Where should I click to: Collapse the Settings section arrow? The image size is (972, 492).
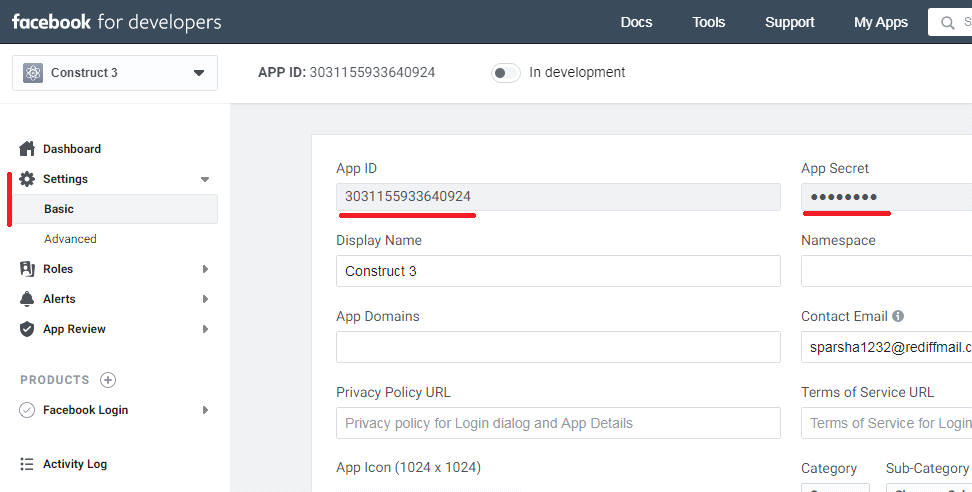[205, 180]
